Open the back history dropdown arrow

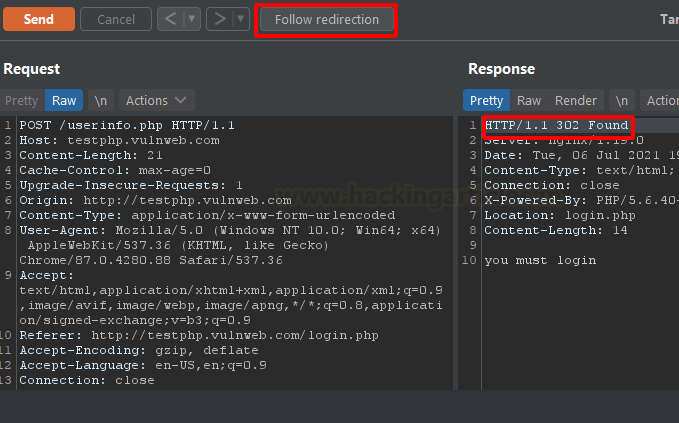click(x=192, y=19)
